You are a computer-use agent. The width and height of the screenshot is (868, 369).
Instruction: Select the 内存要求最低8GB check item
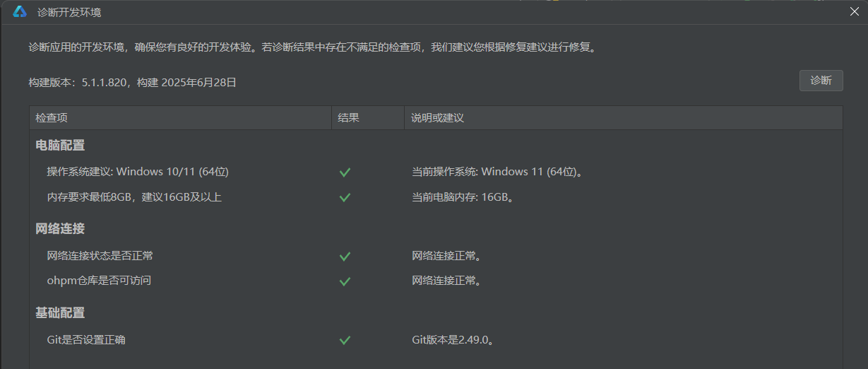click(x=134, y=197)
